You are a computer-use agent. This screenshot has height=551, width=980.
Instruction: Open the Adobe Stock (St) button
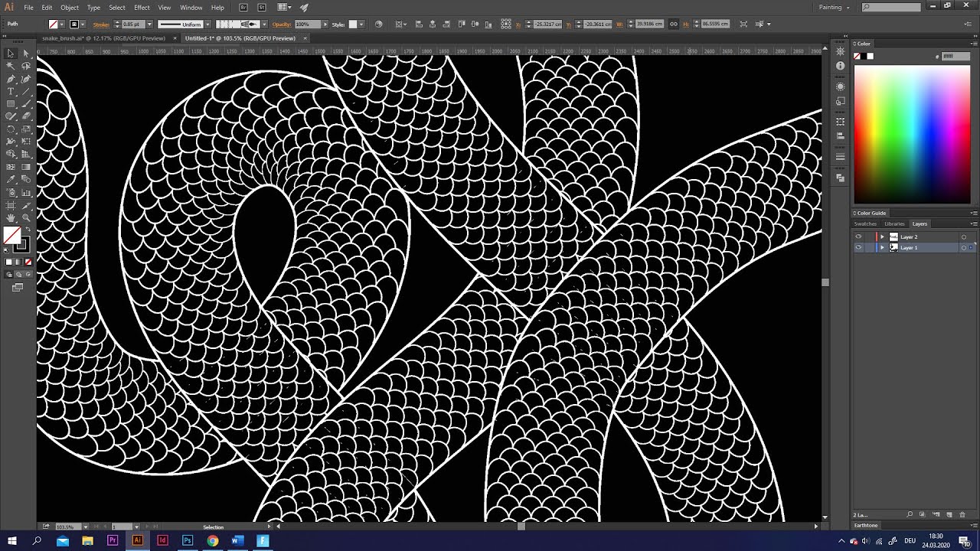[262, 7]
